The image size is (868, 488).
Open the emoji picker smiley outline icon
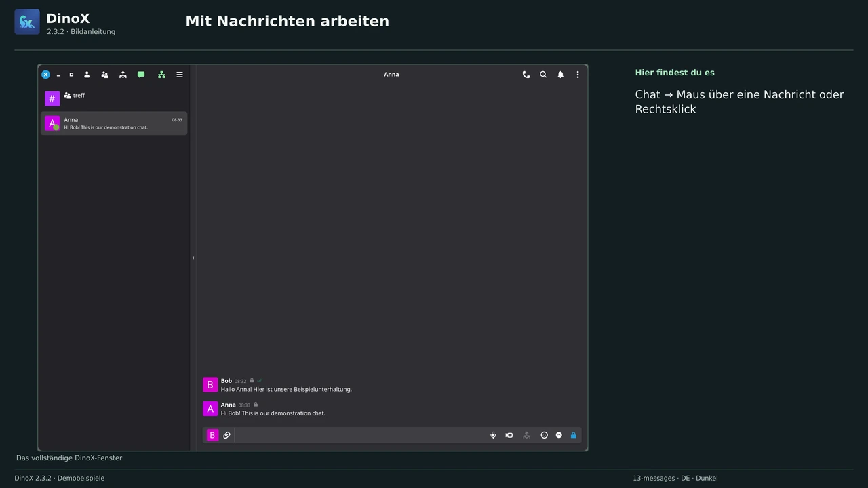coord(544,435)
